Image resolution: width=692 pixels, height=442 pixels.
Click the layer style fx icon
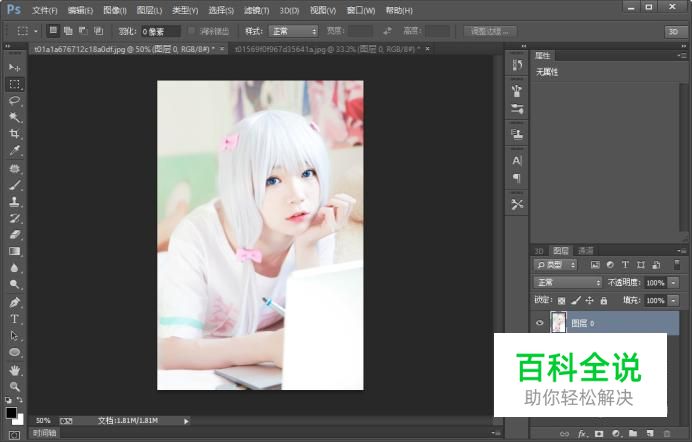pos(581,434)
